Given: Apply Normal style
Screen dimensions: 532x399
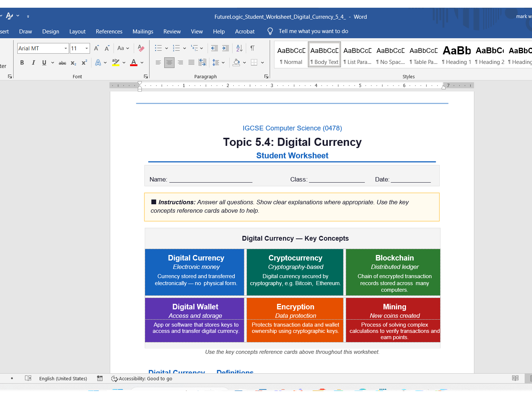Looking at the screenshot, I should pyautogui.click(x=291, y=54).
